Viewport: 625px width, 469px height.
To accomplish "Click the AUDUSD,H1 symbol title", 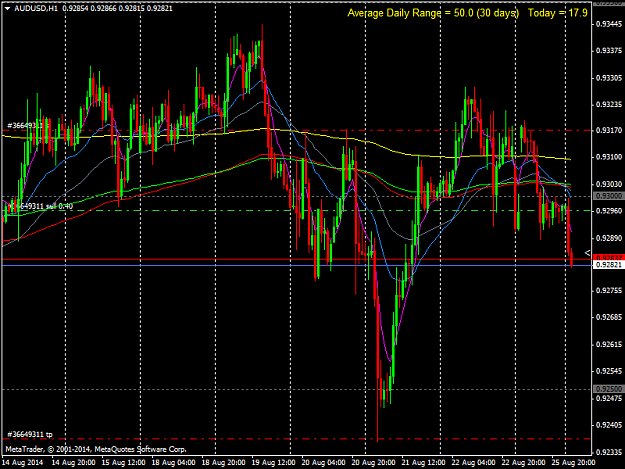I will [x=36, y=8].
